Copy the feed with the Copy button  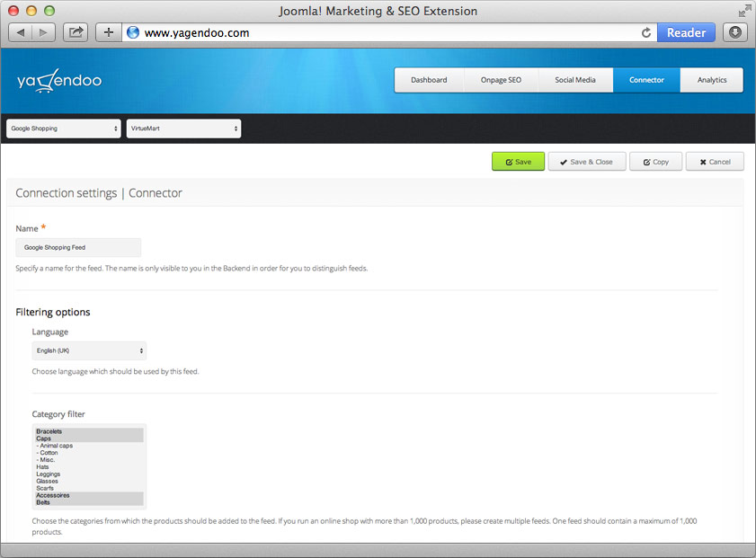point(655,162)
